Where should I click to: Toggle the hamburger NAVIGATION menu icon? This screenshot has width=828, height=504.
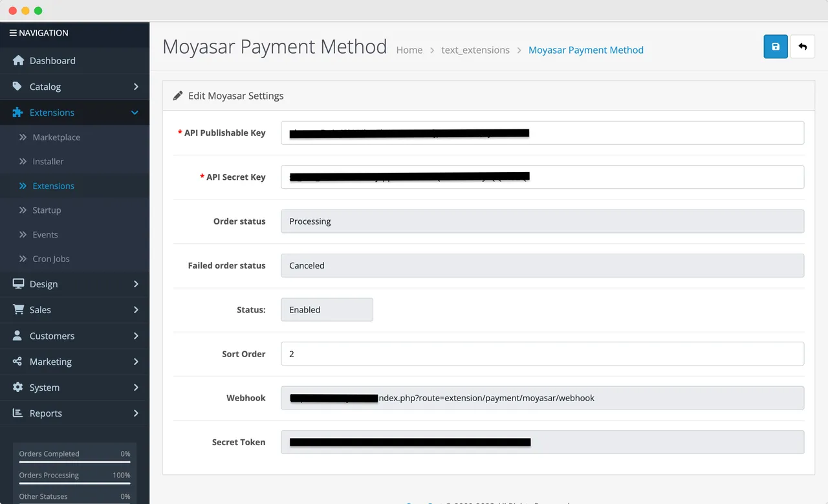click(x=13, y=33)
